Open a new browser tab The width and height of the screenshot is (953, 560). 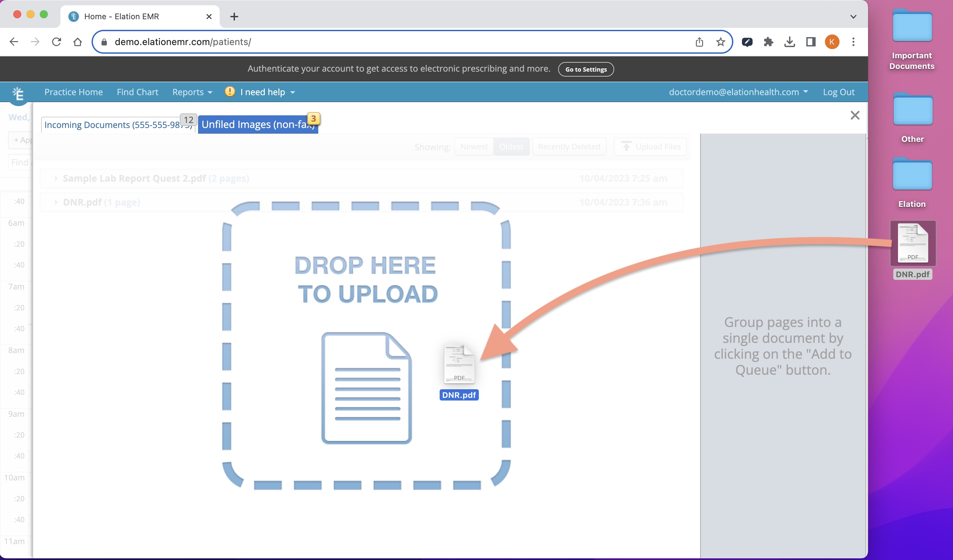[x=234, y=17]
